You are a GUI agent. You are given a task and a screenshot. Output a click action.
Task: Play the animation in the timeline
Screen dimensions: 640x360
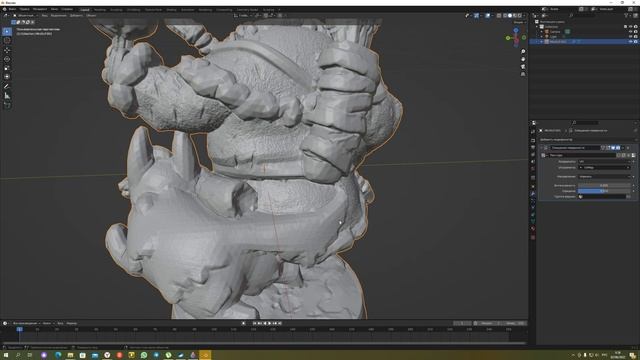click(269, 323)
